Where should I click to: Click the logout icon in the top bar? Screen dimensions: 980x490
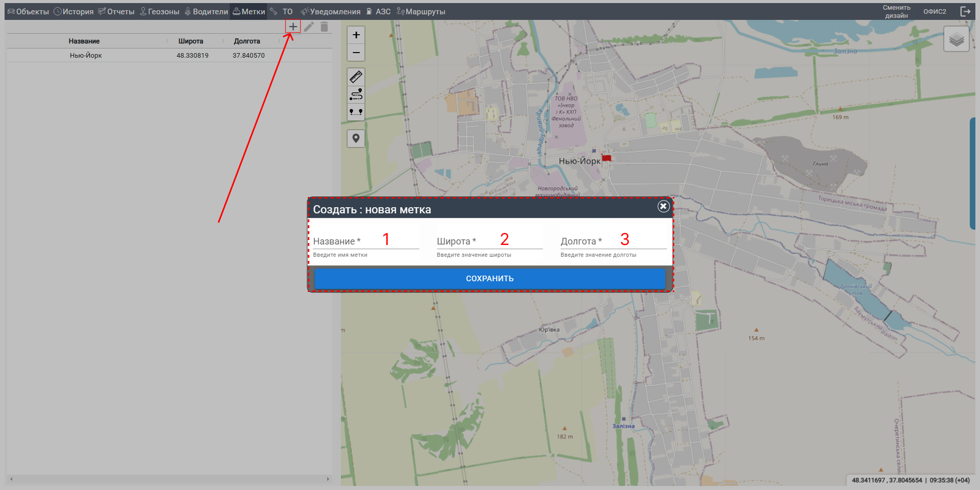(965, 11)
